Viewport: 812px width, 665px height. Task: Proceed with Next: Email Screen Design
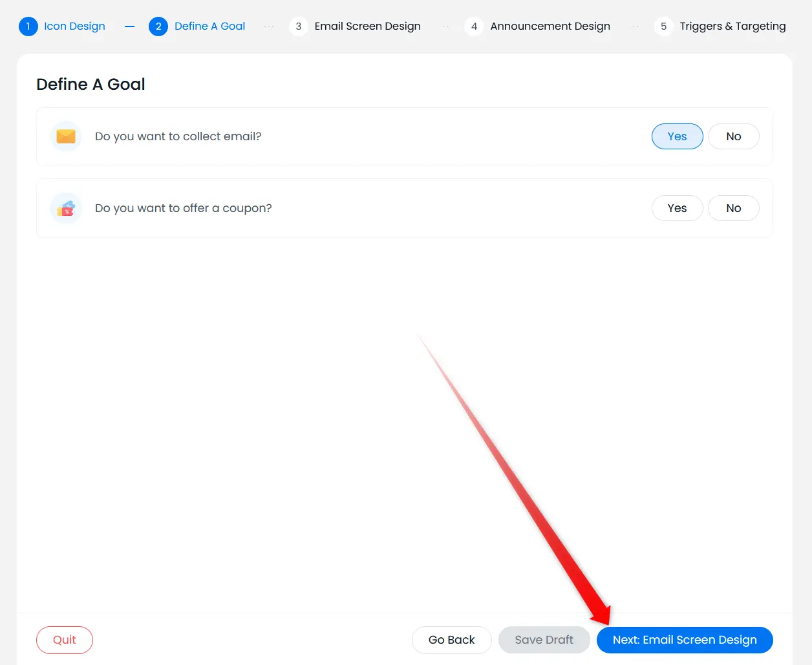(685, 640)
